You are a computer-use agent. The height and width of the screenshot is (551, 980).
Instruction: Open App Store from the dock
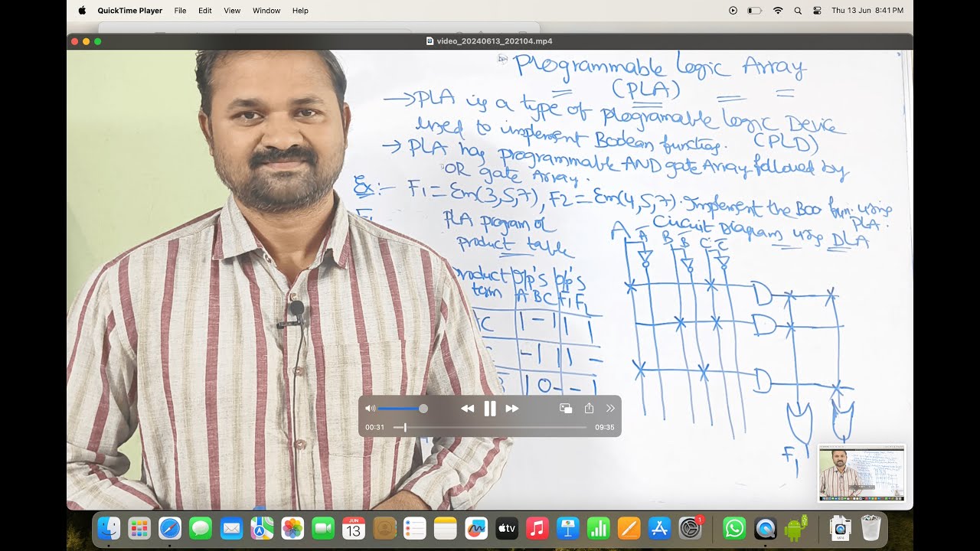click(x=660, y=528)
